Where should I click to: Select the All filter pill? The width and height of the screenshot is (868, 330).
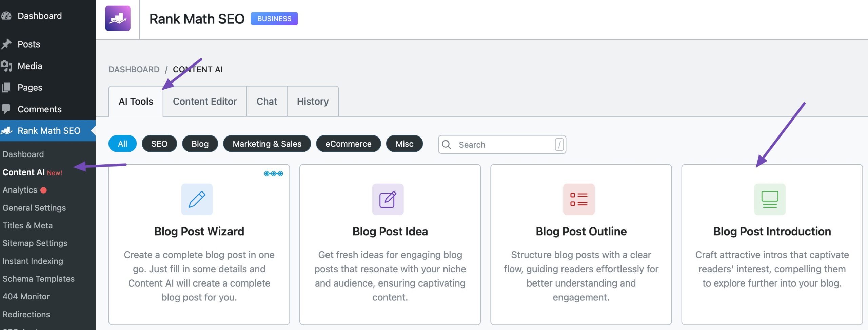point(122,144)
